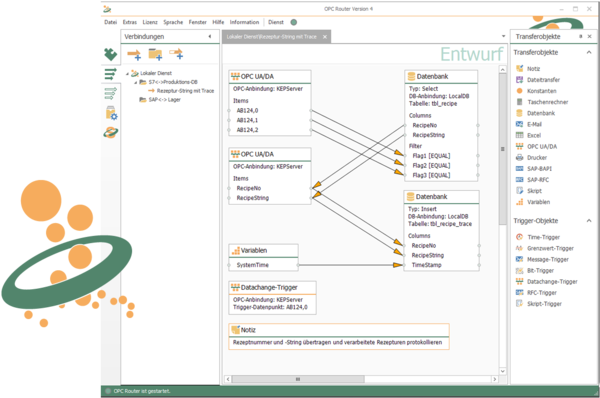
Task: Open the SAP<-> Lager folder
Action: tap(165, 100)
